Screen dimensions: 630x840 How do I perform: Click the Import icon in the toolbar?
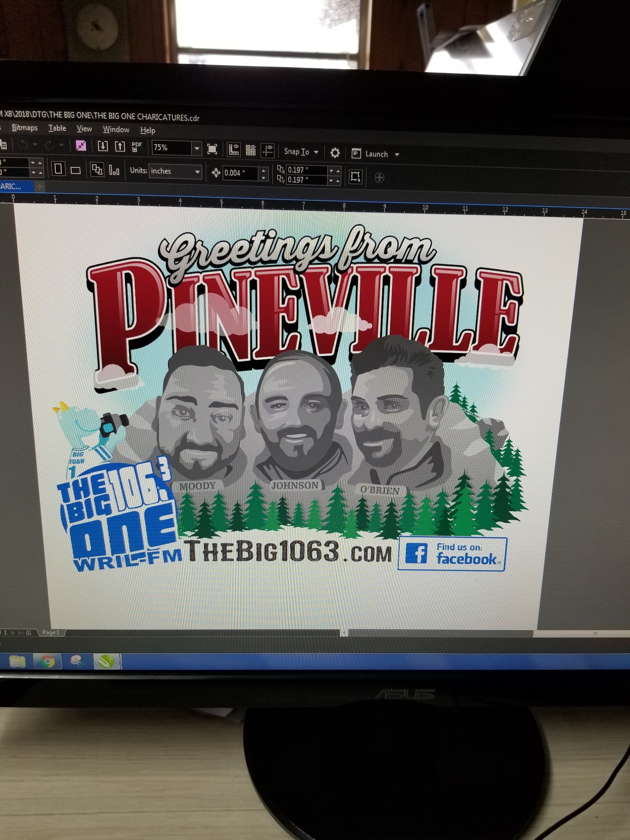click(x=102, y=146)
